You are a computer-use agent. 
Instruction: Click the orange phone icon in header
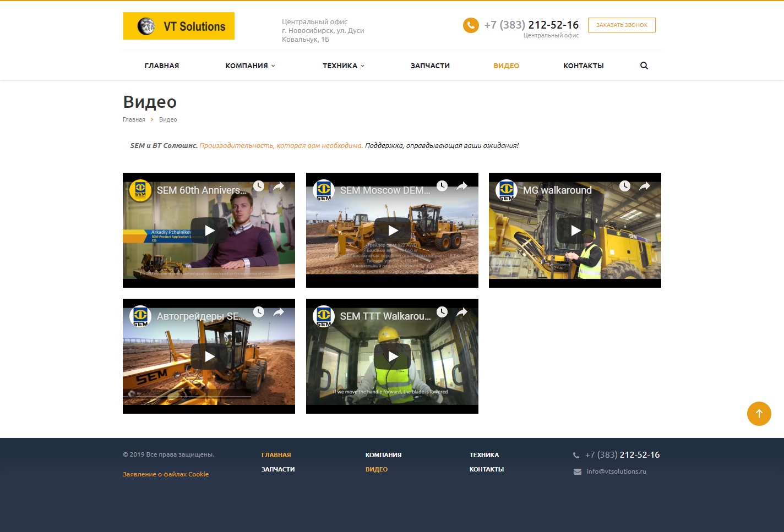click(x=471, y=25)
